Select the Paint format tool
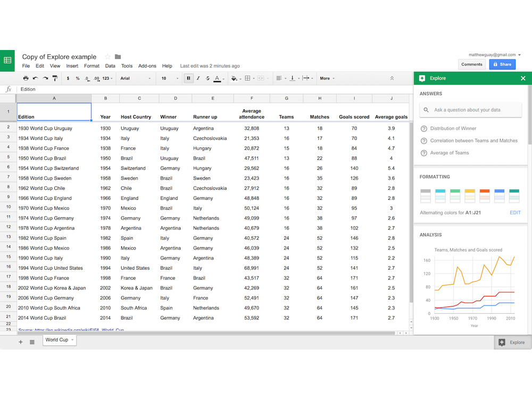This screenshot has width=532, height=399. tap(55, 78)
